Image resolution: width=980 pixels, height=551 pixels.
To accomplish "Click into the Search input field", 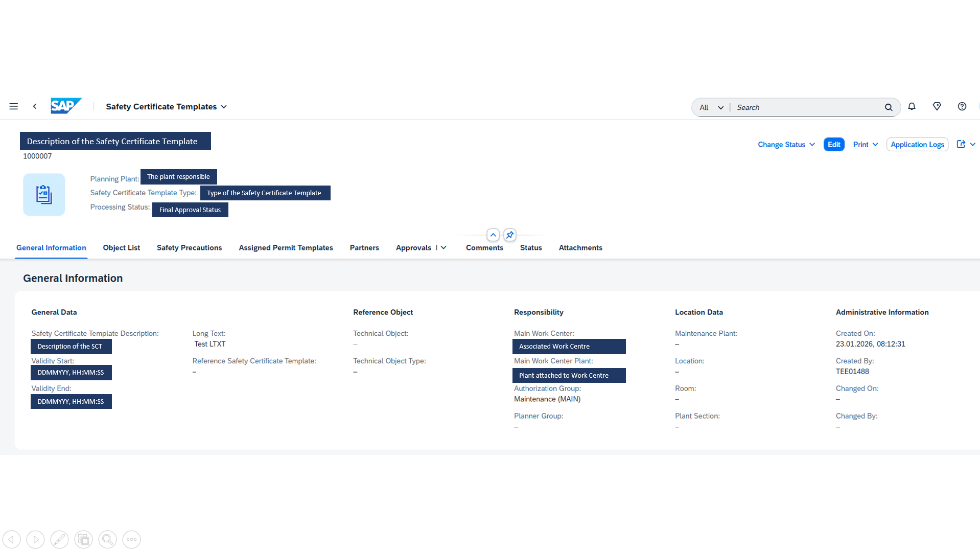I will pyautogui.click(x=807, y=107).
